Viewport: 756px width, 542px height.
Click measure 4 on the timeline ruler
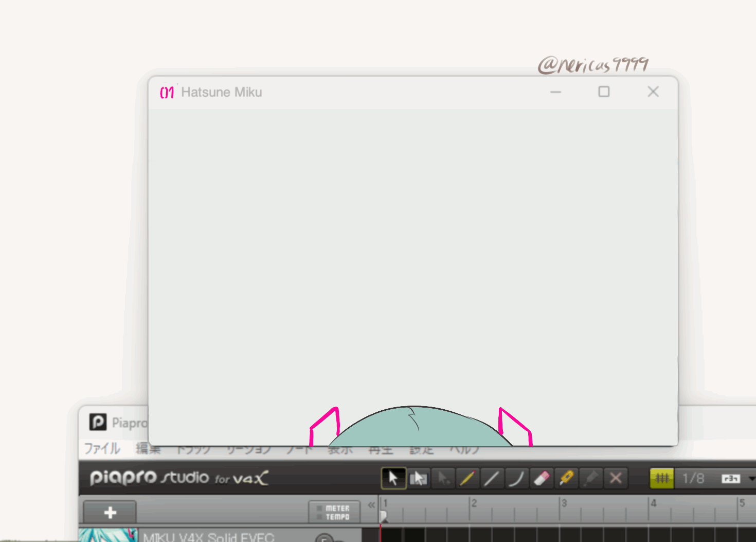click(x=653, y=503)
